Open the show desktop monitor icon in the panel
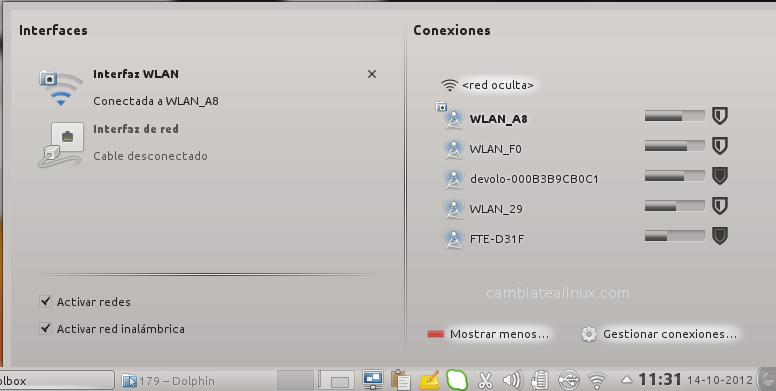Screen dimensions: 776x391 click(x=372, y=380)
